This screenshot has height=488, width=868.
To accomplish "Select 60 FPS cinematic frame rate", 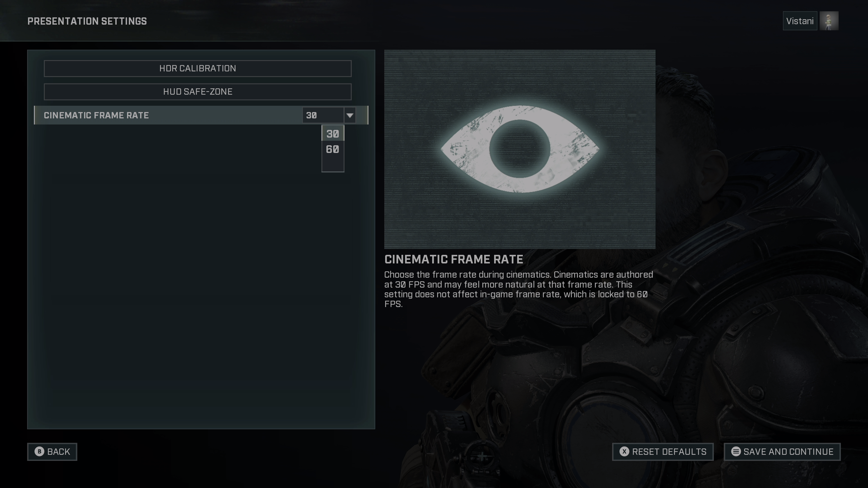I will pyautogui.click(x=332, y=148).
